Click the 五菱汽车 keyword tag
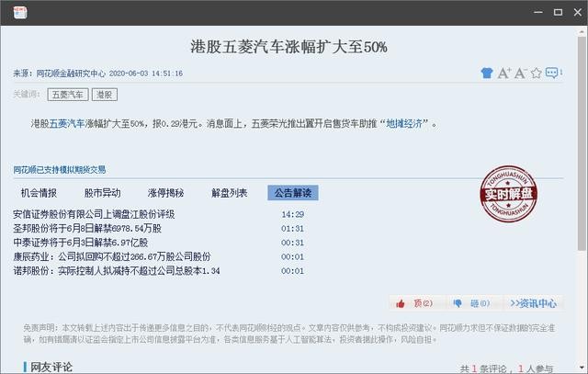This screenshot has height=374, width=588. click(x=68, y=95)
